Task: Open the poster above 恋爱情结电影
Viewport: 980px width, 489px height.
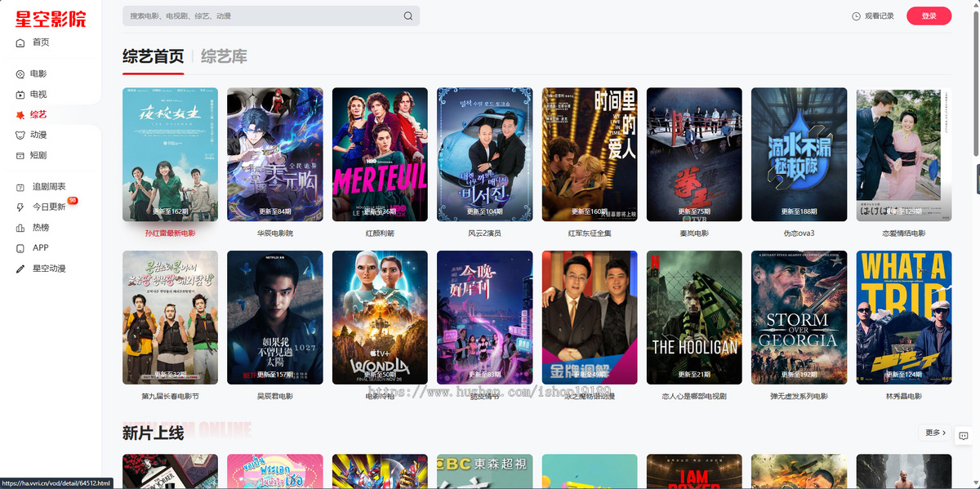Action: [904, 154]
